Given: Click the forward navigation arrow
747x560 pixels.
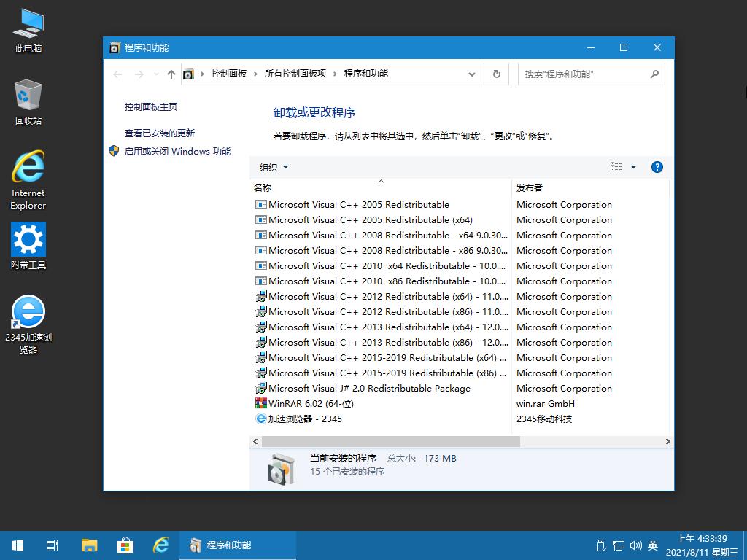Looking at the screenshot, I should tap(139, 74).
